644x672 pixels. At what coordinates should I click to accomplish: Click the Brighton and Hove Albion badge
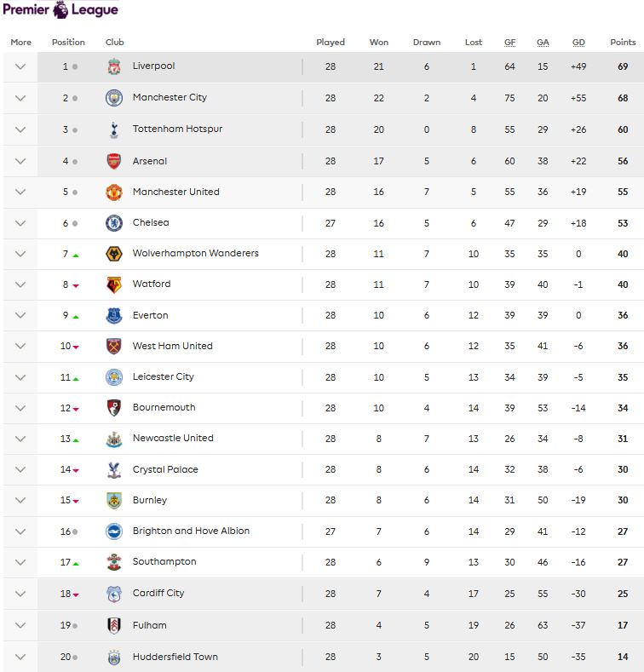point(114,531)
